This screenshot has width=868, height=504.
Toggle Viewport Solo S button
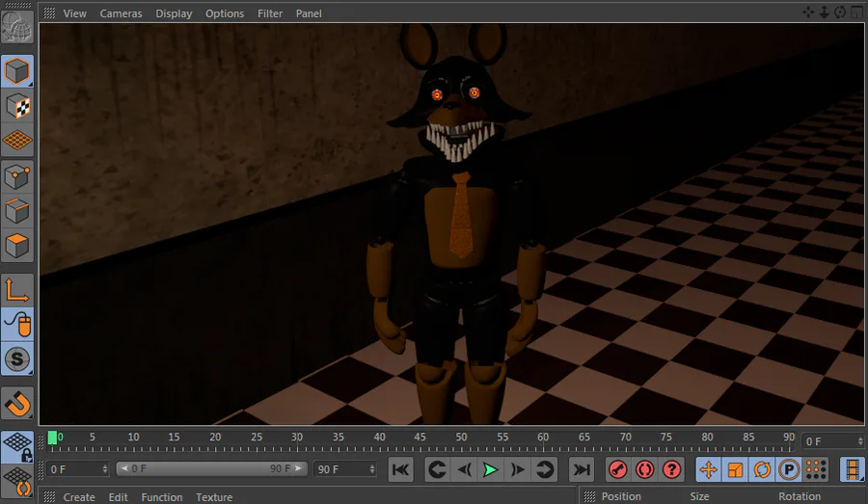pos(17,359)
